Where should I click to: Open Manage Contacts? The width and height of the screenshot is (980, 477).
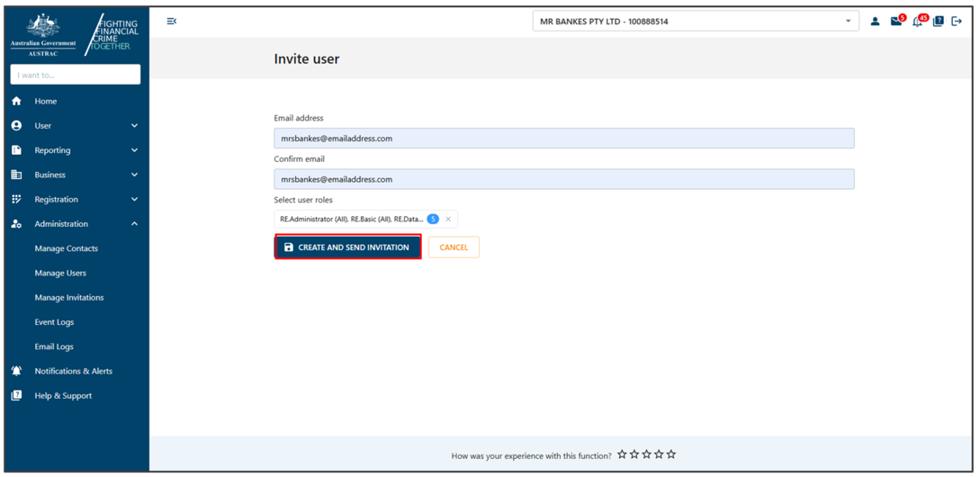pyautogui.click(x=67, y=248)
